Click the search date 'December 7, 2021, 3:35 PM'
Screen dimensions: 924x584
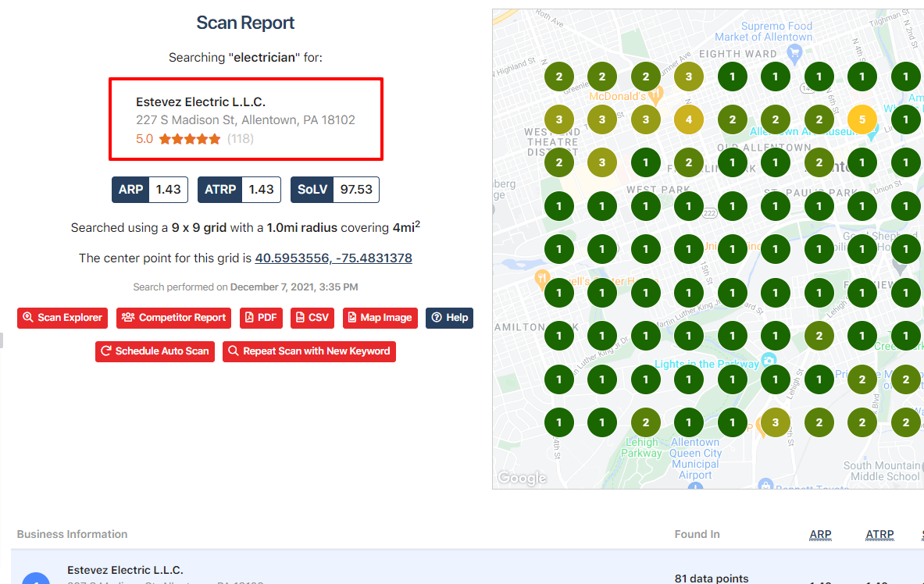[x=294, y=287]
